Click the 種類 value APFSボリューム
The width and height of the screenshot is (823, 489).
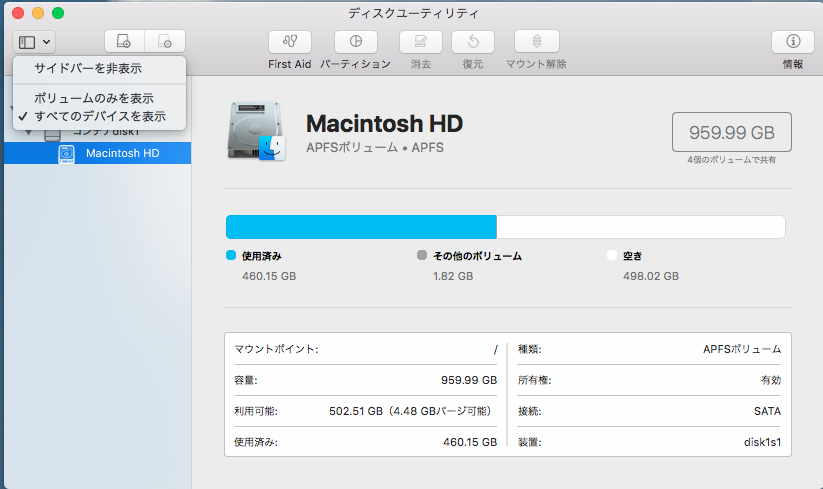coord(742,349)
